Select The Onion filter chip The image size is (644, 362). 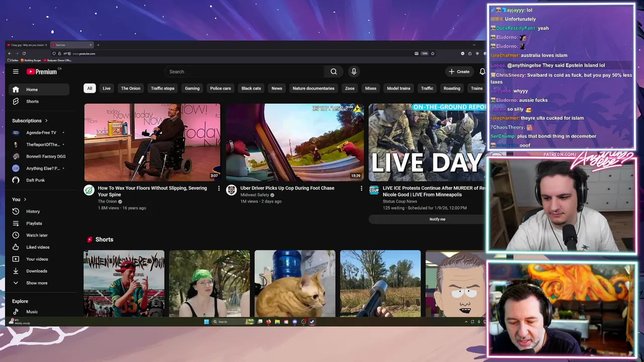point(131,88)
